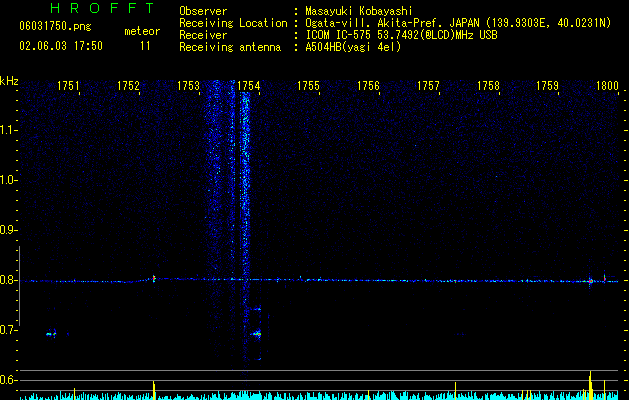629x400 pixels.
Task: Click the 1.1 kHz axis label
Action: (x=8, y=130)
